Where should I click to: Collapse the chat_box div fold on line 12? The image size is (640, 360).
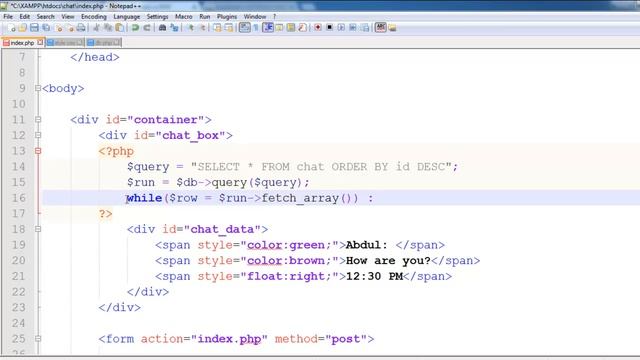(x=38, y=135)
